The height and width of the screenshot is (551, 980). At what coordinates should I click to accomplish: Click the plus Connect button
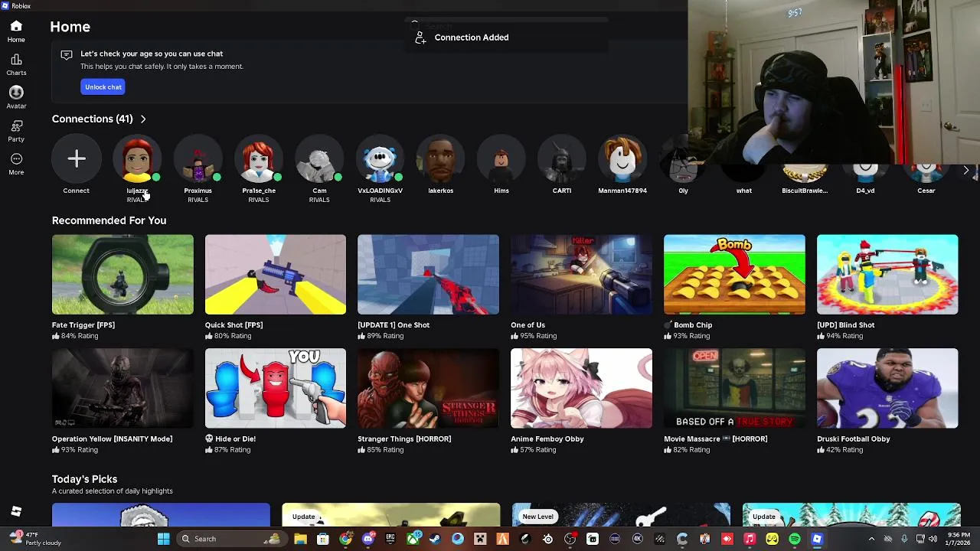[x=76, y=158]
